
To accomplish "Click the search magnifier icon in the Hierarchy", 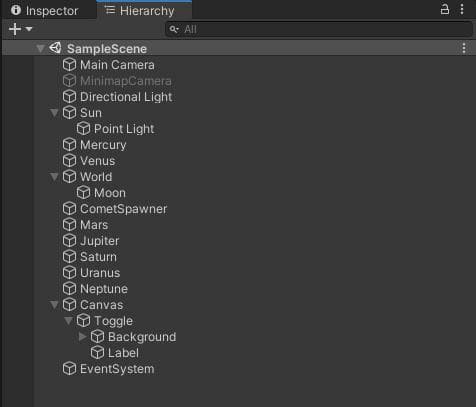I will click(174, 29).
